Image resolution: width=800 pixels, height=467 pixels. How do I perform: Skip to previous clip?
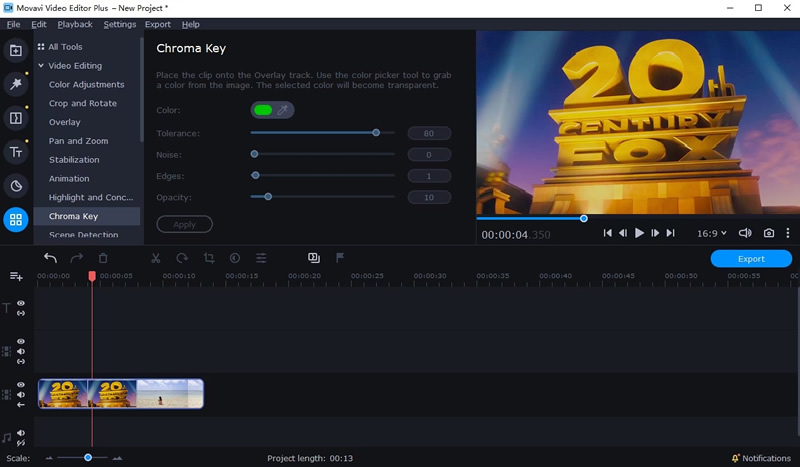[x=607, y=233]
